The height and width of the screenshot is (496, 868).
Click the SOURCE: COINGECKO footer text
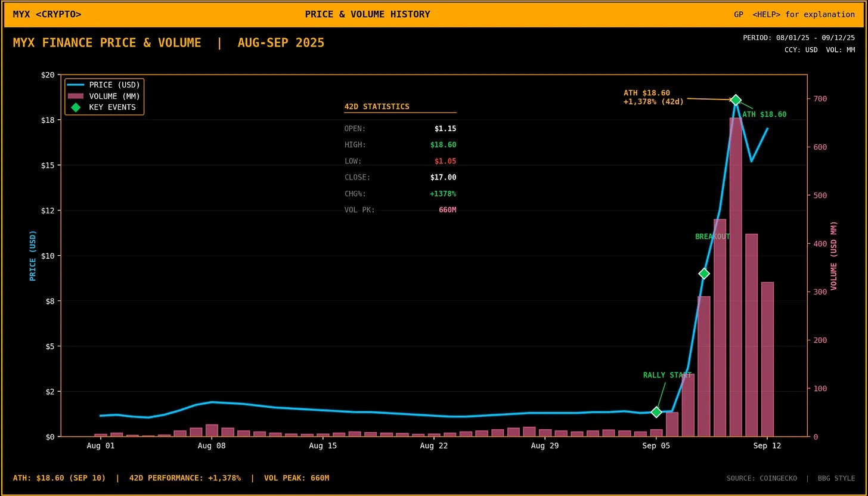761,478
